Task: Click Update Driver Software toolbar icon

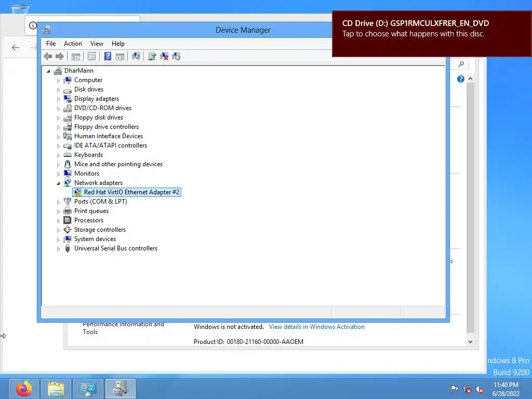Action: point(152,56)
